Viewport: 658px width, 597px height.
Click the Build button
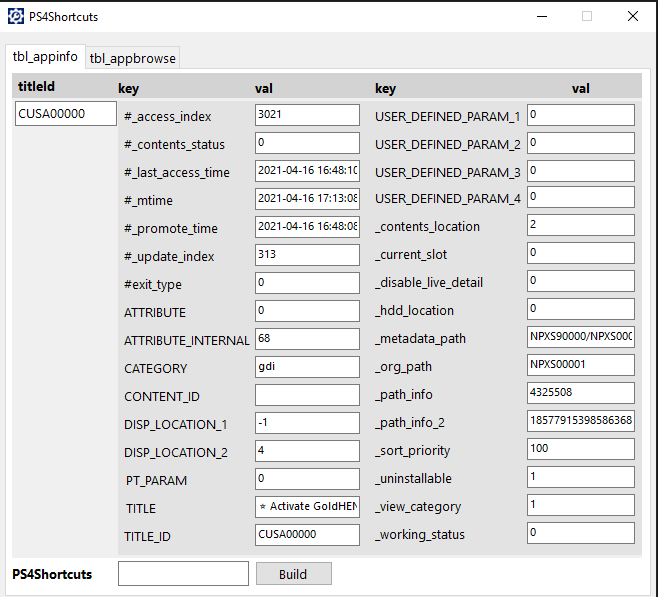click(x=294, y=574)
